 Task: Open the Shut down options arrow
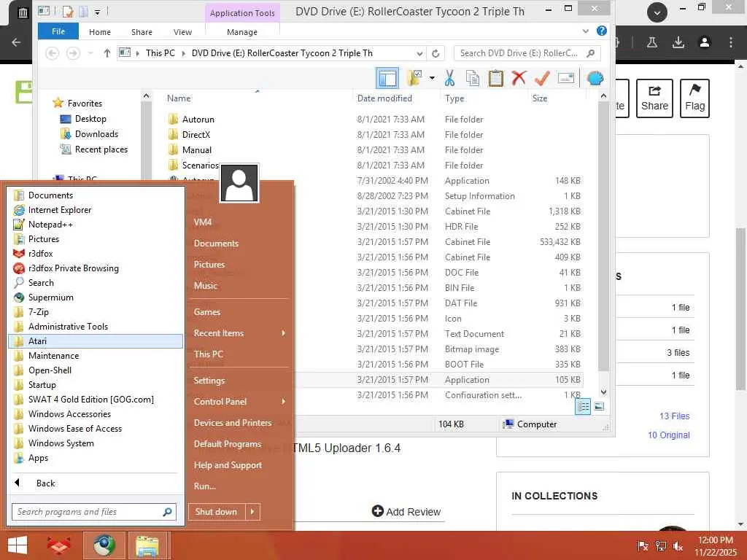(x=252, y=511)
